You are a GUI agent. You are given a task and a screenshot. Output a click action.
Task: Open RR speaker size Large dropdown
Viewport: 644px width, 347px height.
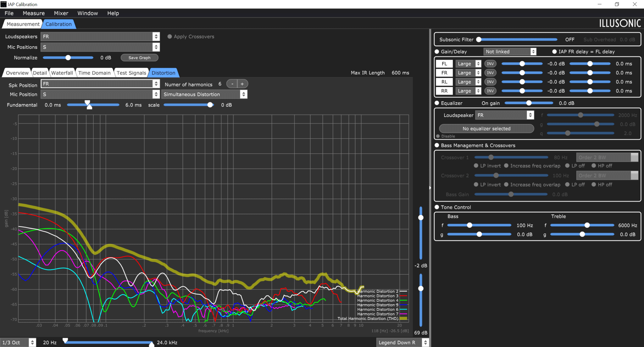tap(469, 91)
